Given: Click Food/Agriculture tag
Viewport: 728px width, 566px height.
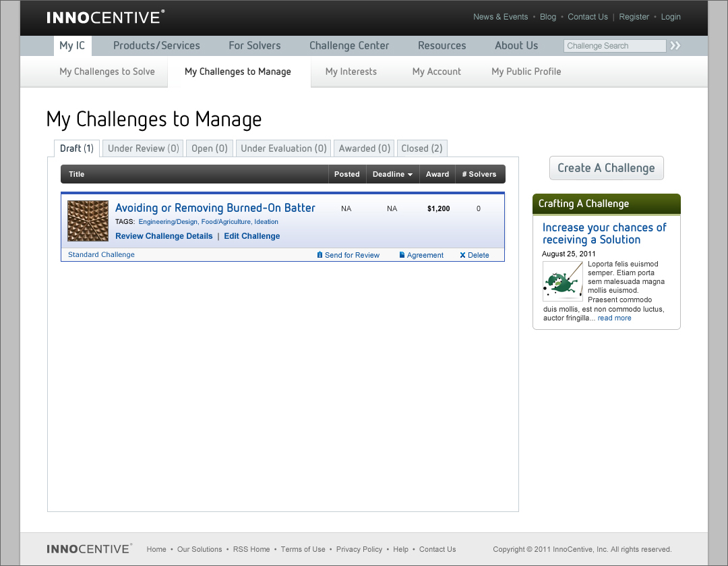Looking at the screenshot, I should point(226,222).
